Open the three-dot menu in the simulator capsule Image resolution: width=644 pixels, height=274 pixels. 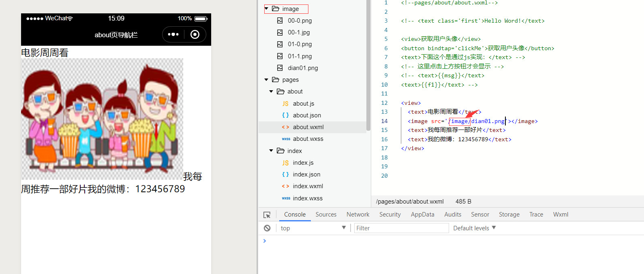(173, 34)
